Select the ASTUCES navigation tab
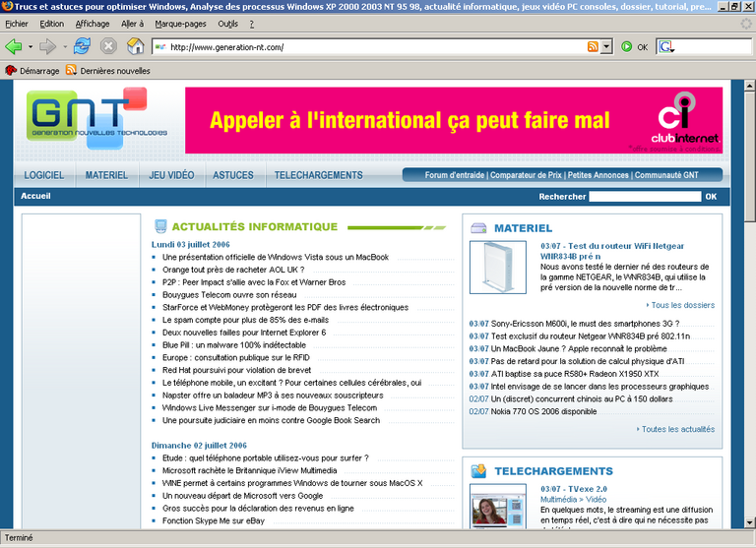Image resolution: width=756 pixels, height=548 pixels. click(x=233, y=175)
